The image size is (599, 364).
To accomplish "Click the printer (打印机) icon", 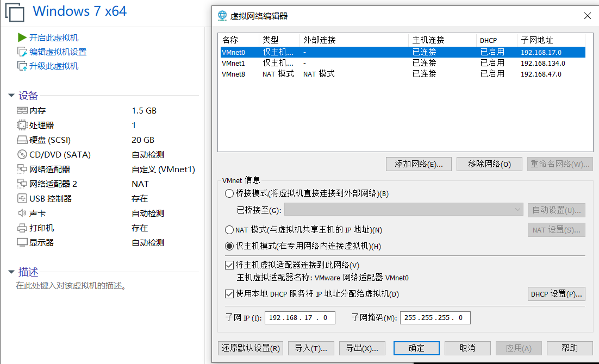I will pyautogui.click(x=22, y=228).
